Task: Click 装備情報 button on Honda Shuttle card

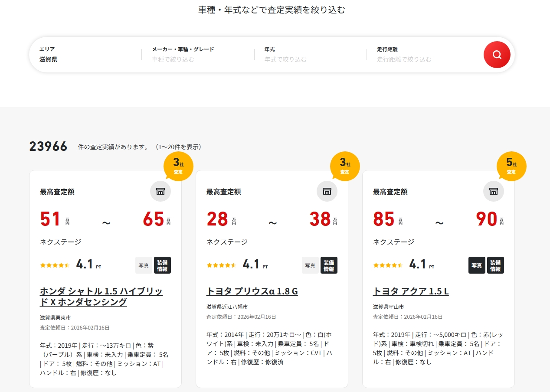Action: click(162, 265)
